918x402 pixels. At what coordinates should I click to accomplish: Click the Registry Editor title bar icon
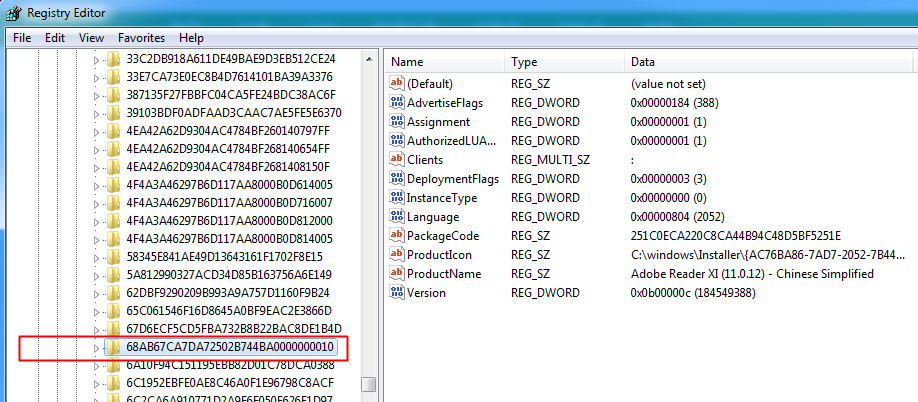pos(13,12)
